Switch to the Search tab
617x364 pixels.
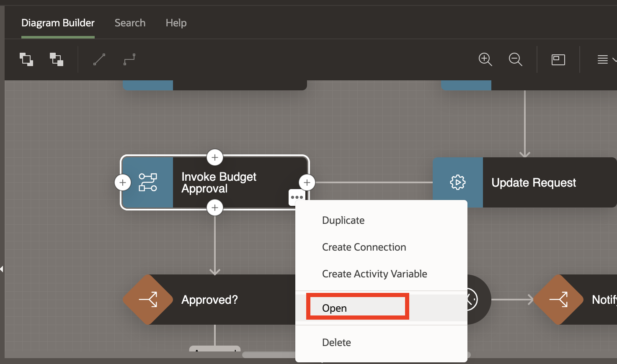click(x=130, y=23)
